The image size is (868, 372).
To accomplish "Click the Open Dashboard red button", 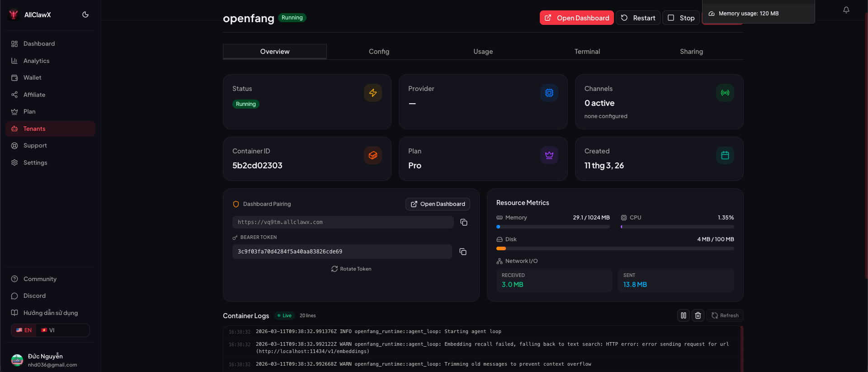I will pyautogui.click(x=576, y=18).
